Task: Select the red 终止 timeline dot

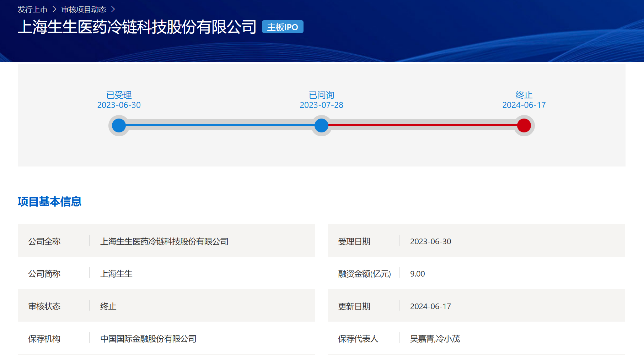Action: tap(524, 125)
